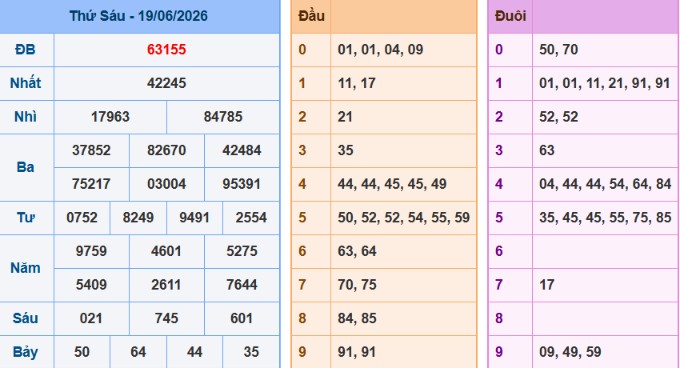Click Đuôi row values 52, 52
The height and width of the screenshot is (368, 680).
[559, 117]
